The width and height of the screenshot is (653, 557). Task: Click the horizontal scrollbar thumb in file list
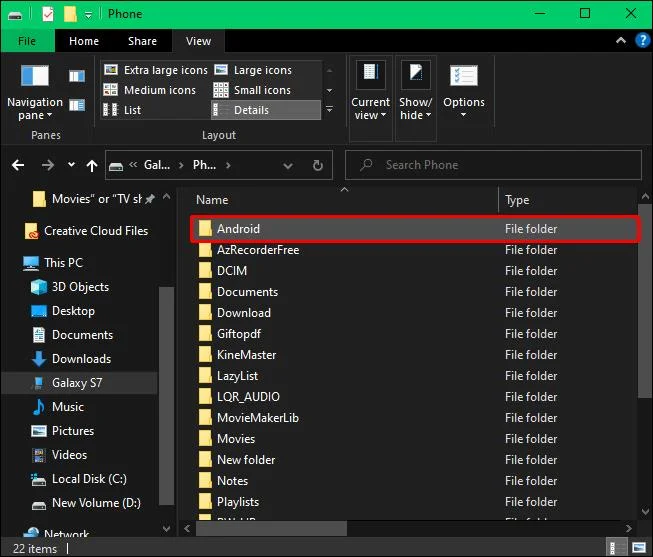point(271,529)
